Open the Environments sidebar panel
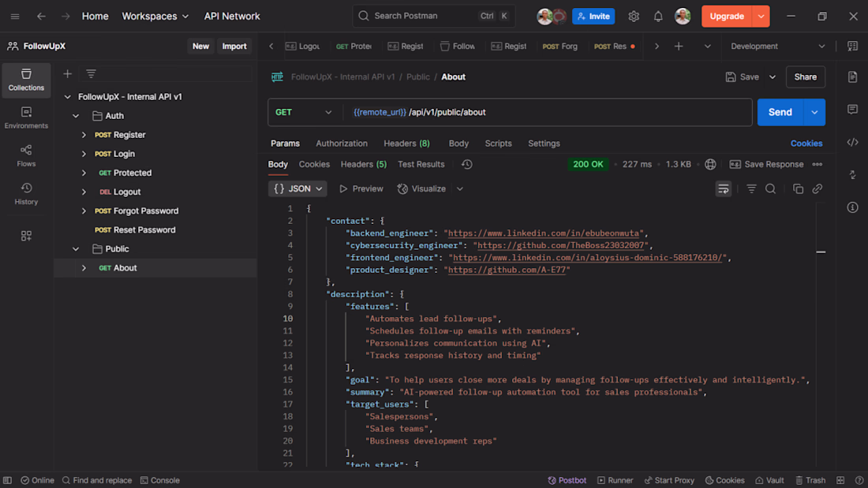The image size is (868, 488). (x=26, y=117)
